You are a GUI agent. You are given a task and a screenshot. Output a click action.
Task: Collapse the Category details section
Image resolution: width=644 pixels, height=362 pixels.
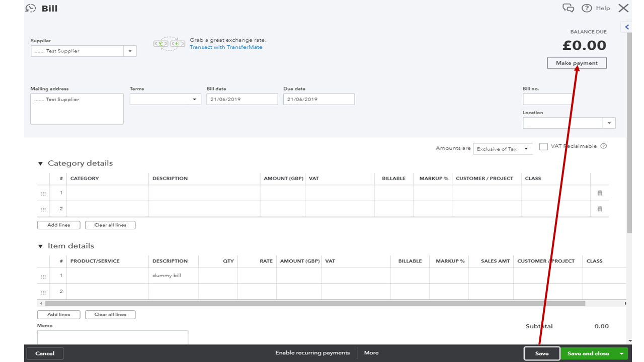41,163
